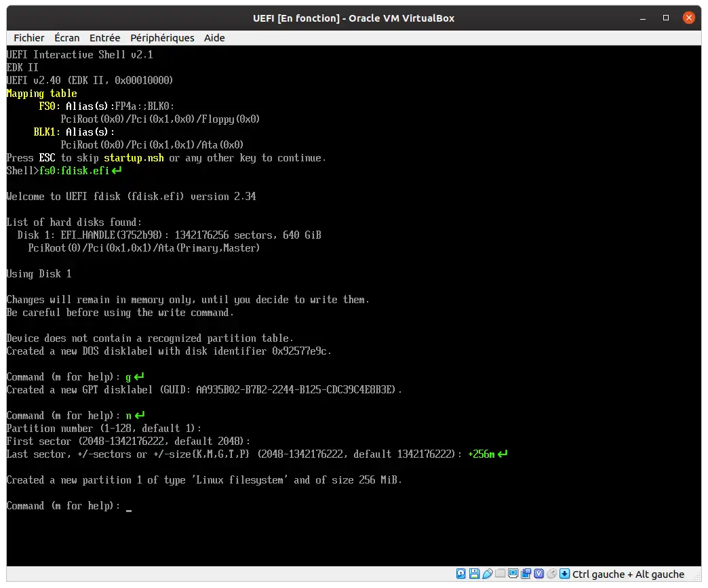Click the display settings status icon

pos(513,574)
